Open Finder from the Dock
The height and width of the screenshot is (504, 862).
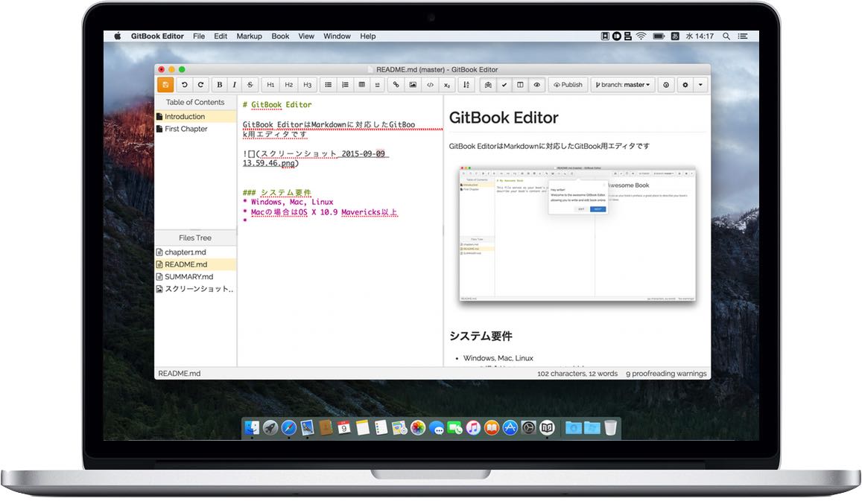tap(252, 427)
